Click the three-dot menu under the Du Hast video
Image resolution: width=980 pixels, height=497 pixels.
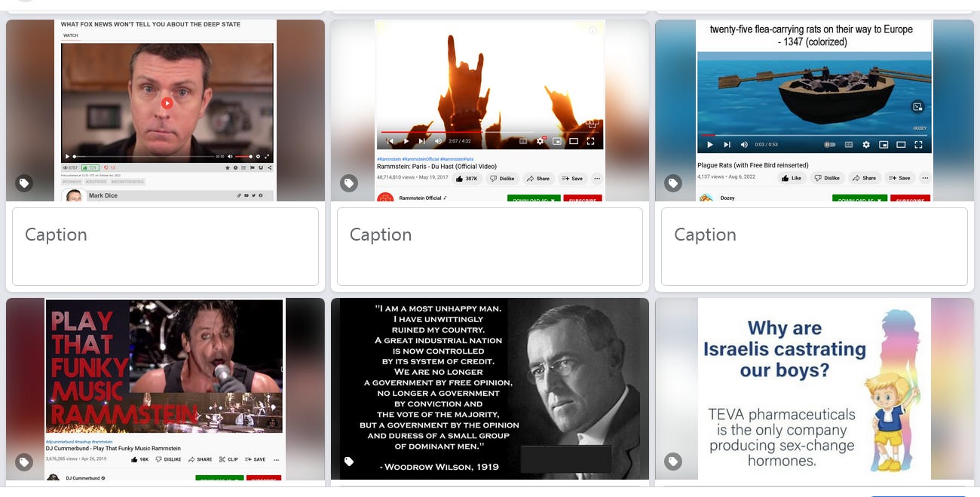597,179
